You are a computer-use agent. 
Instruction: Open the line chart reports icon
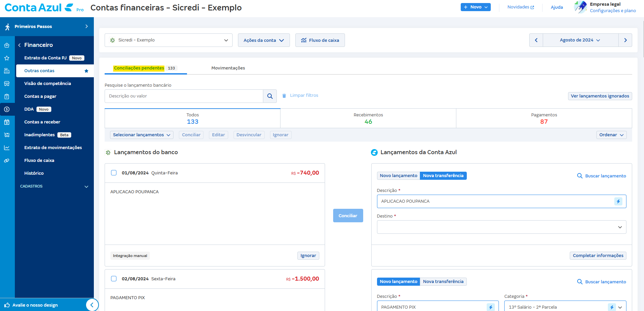(7, 148)
